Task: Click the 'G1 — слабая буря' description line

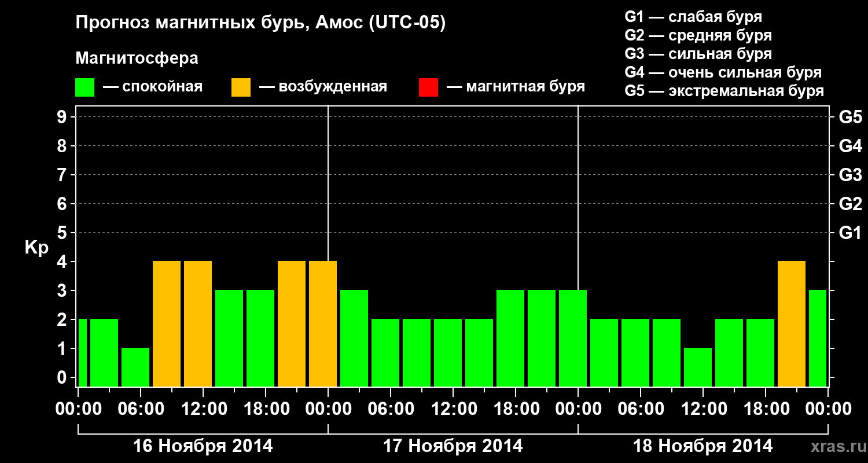Action: tap(693, 16)
